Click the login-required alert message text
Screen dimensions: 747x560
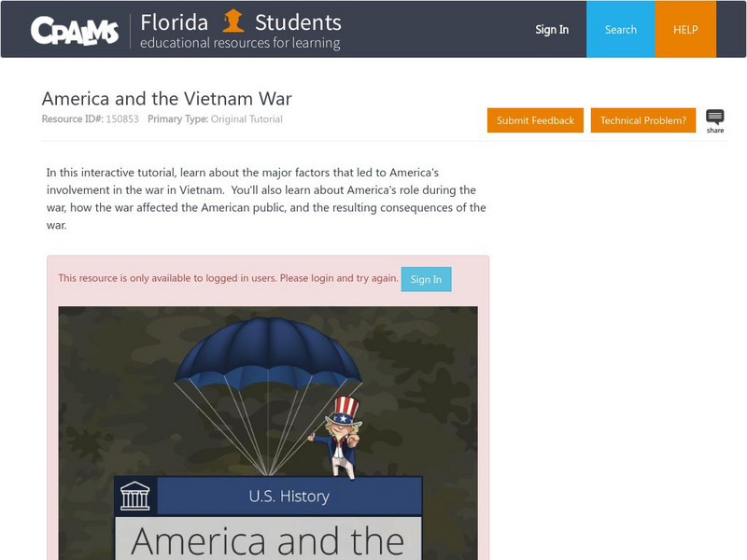tap(228, 278)
